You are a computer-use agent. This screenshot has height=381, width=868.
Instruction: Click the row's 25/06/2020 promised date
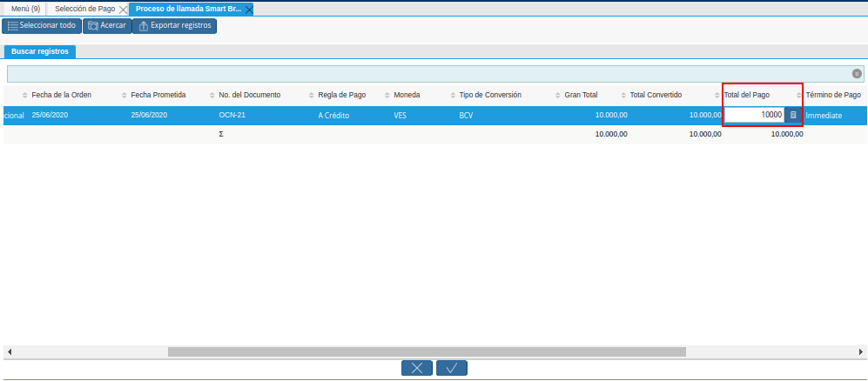click(x=149, y=116)
